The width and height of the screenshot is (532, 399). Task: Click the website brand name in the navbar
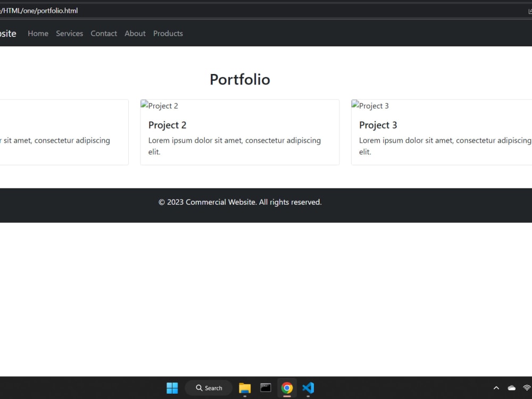(8, 34)
